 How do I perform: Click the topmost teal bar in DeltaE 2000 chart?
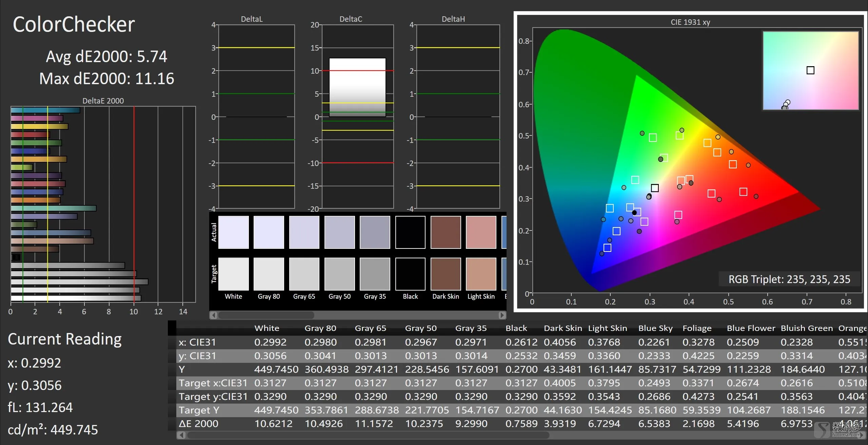[x=45, y=110]
